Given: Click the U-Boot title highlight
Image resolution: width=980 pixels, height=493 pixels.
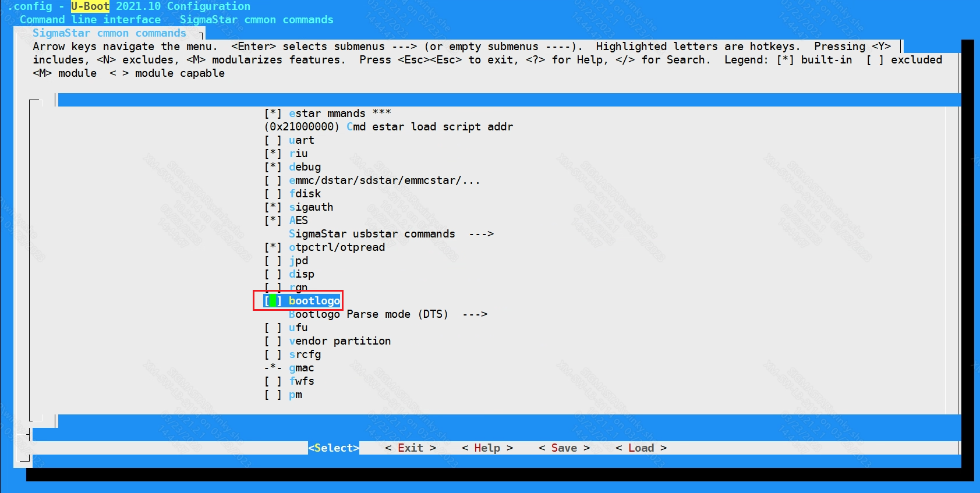Looking at the screenshot, I should pos(90,6).
